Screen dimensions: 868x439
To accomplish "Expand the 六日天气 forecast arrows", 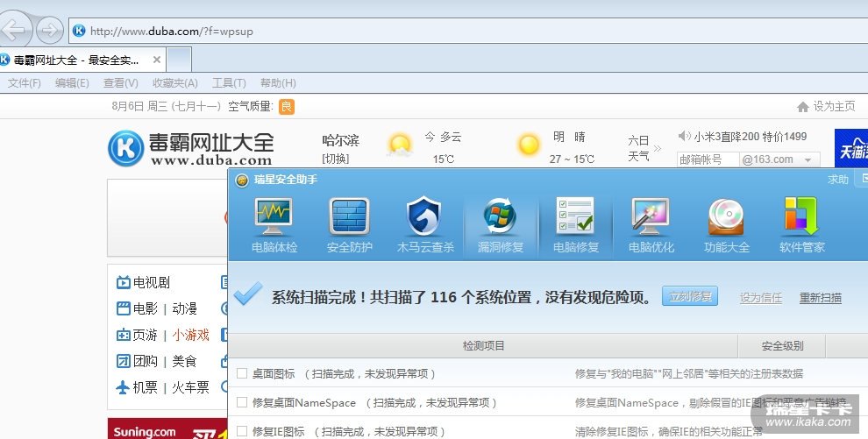I will click(657, 148).
